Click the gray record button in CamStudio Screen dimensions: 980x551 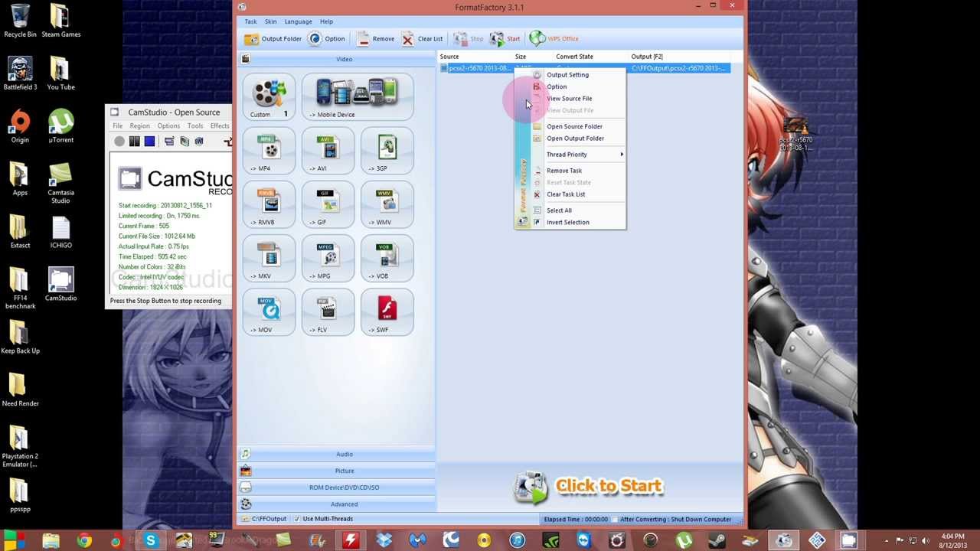tap(119, 142)
